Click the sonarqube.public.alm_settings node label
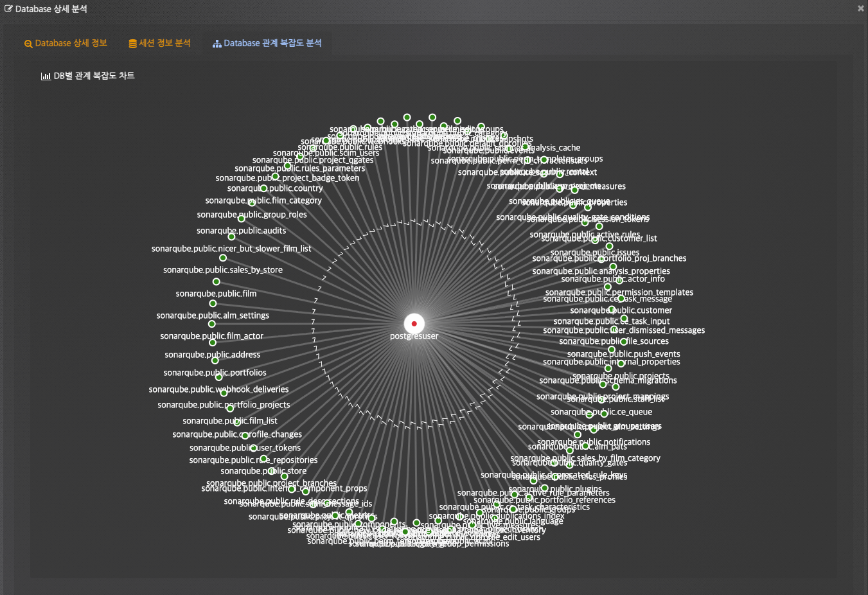Screen dimensions: 868x595 [x=213, y=315]
